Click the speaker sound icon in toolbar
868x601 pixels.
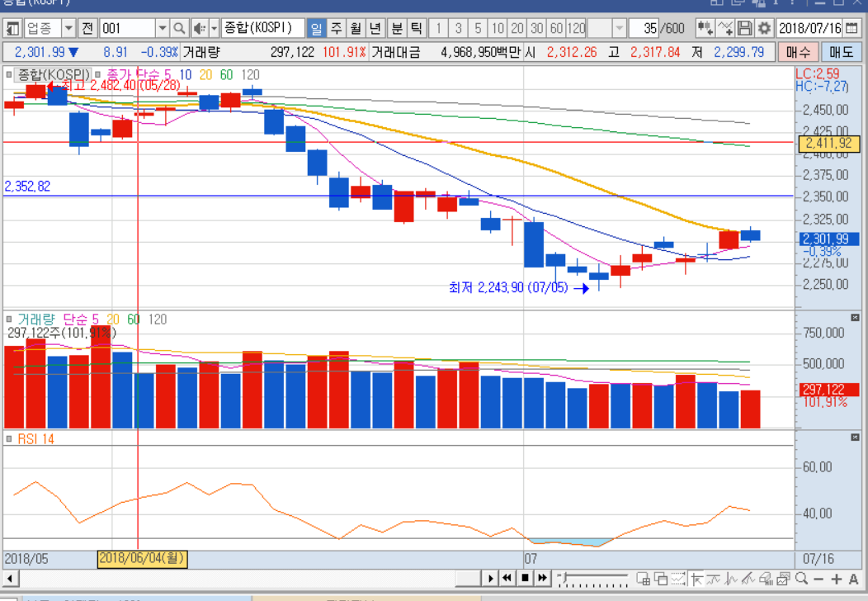click(199, 29)
